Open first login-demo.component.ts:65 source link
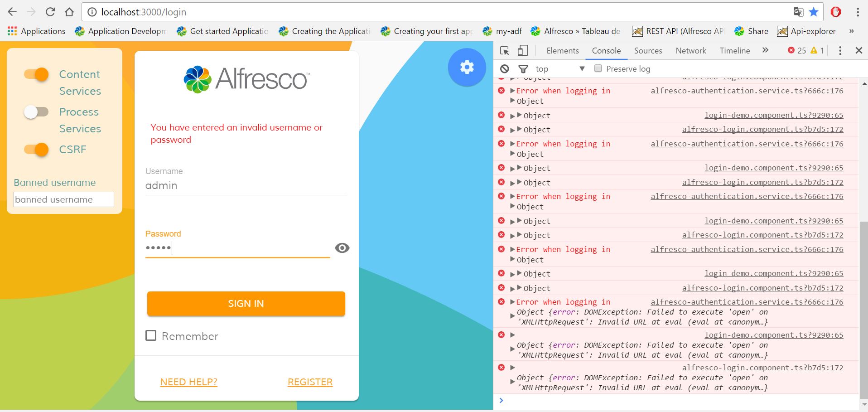This screenshot has width=868, height=412. pyautogui.click(x=774, y=115)
